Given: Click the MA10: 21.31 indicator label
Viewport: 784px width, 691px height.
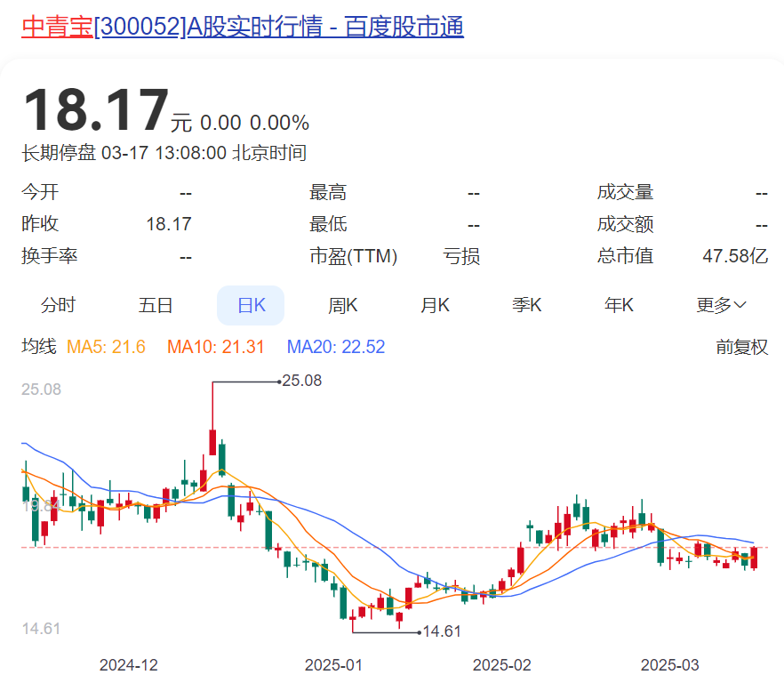Looking at the screenshot, I should [x=215, y=347].
